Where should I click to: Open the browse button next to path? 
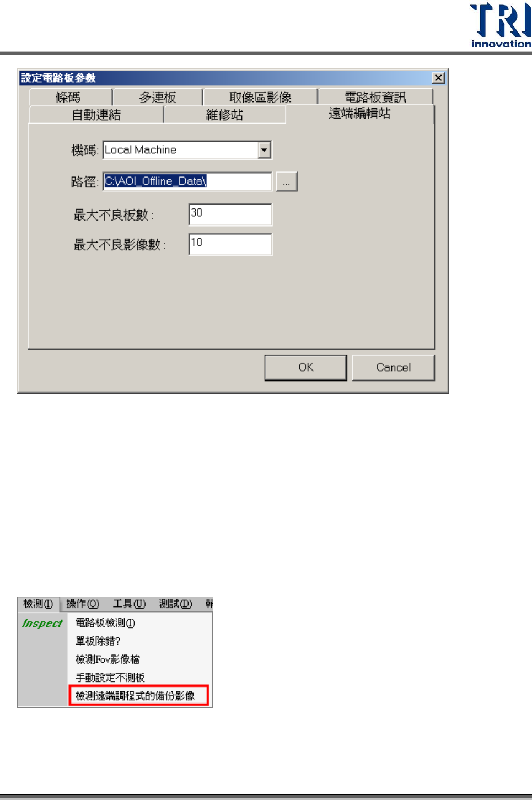tap(287, 181)
